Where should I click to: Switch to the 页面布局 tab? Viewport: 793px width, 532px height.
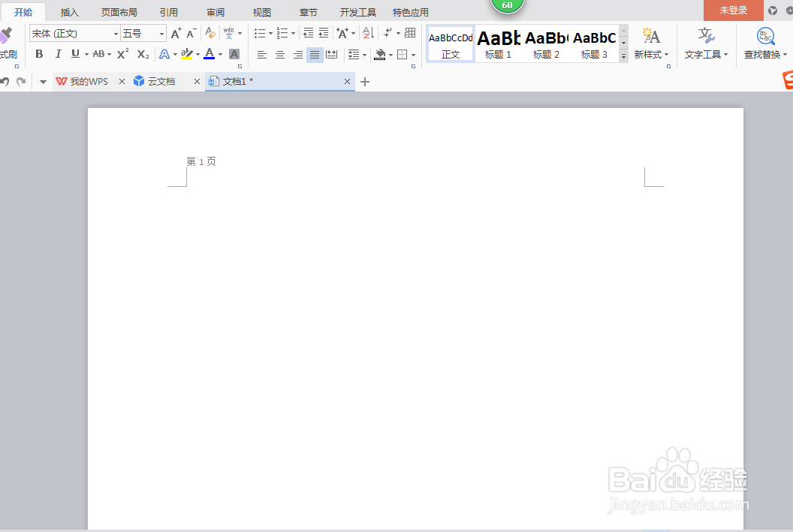coord(119,12)
